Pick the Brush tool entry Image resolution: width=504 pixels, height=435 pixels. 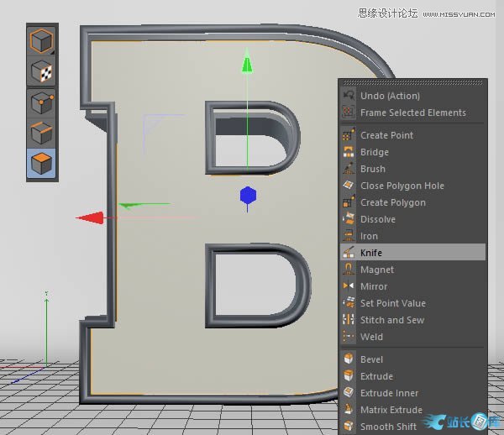tap(373, 169)
